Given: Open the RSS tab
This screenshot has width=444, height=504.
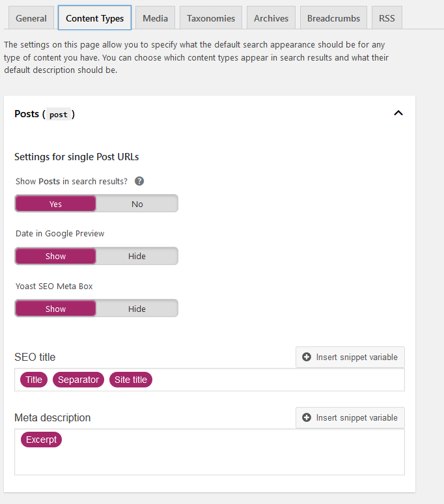Looking at the screenshot, I should pos(387,18).
